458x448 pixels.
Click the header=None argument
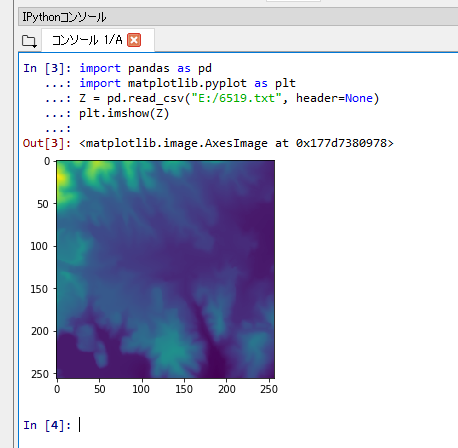pos(334,98)
